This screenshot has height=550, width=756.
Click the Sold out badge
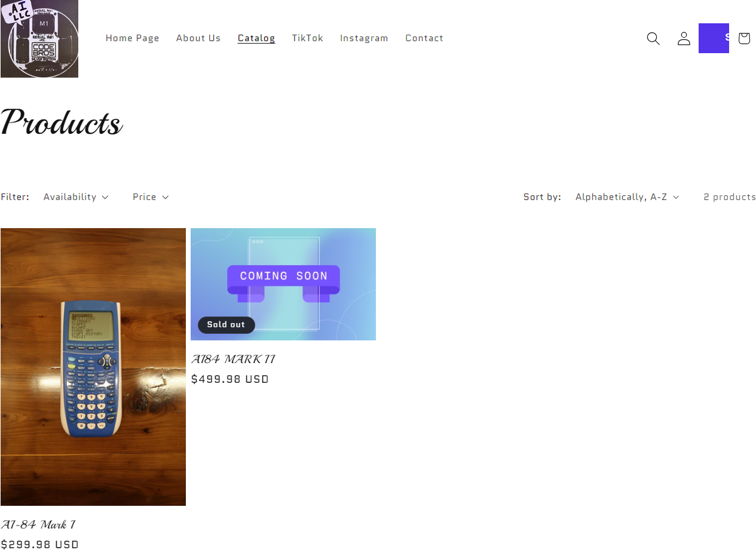pyautogui.click(x=226, y=325)
